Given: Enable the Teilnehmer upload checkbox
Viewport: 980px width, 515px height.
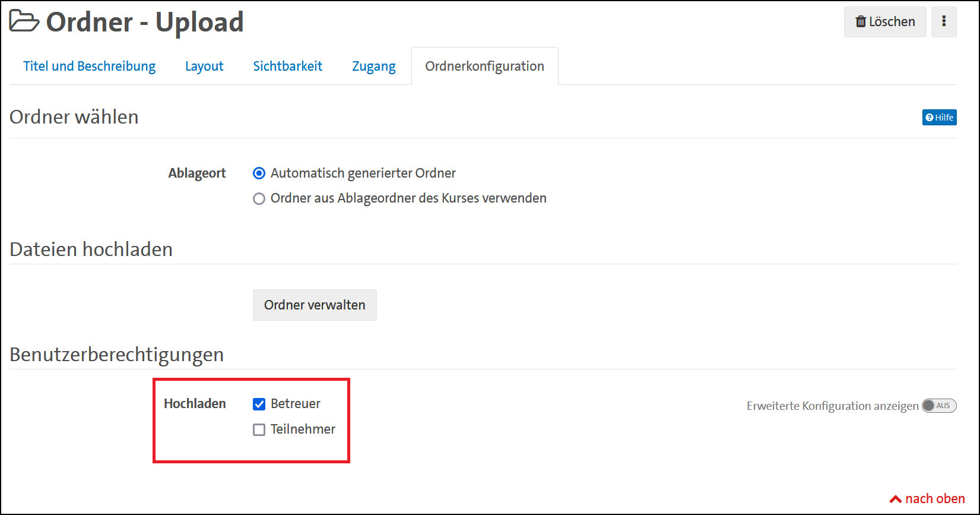Looking at the screenshot, I should pos(259,429).
